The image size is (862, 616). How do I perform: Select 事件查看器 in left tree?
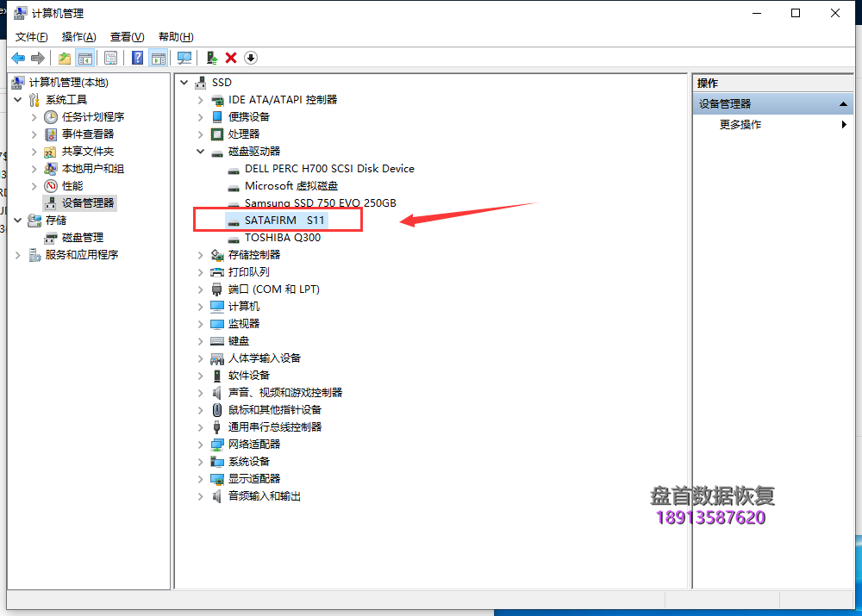[87, 134]
